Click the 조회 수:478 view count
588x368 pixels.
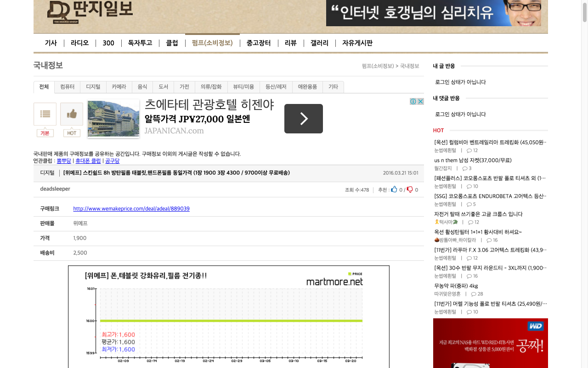[x=357, y=190]
